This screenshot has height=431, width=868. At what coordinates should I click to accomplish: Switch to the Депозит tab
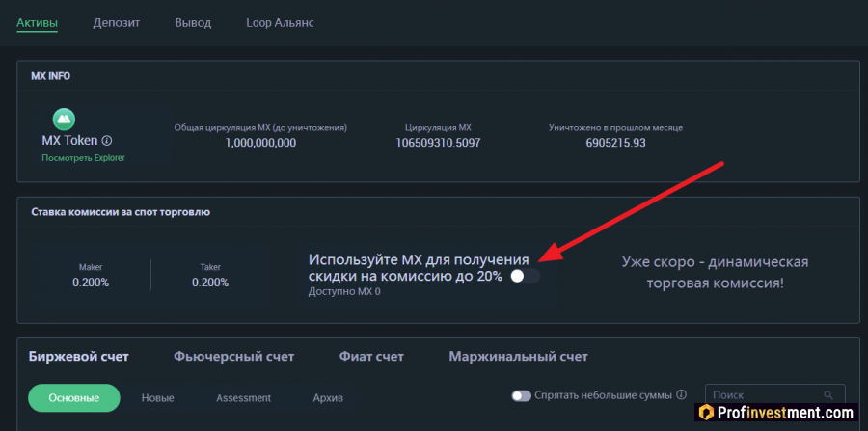(117, 23)
